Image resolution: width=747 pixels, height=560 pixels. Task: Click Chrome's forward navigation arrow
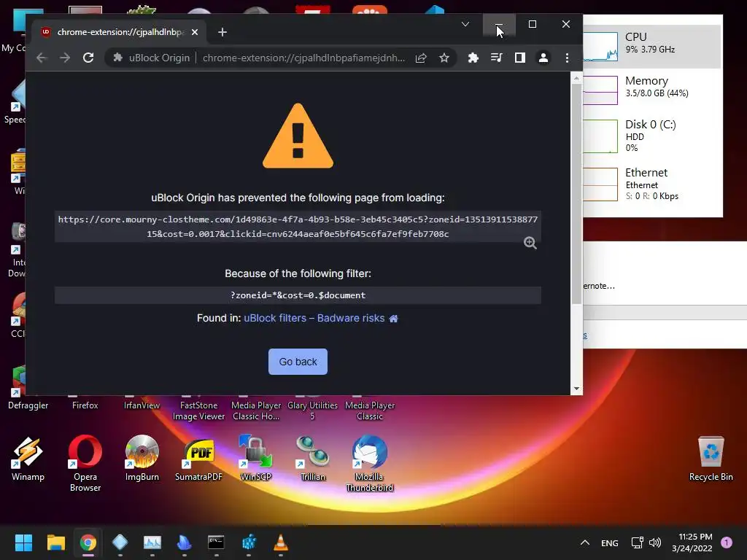[65, 58]
